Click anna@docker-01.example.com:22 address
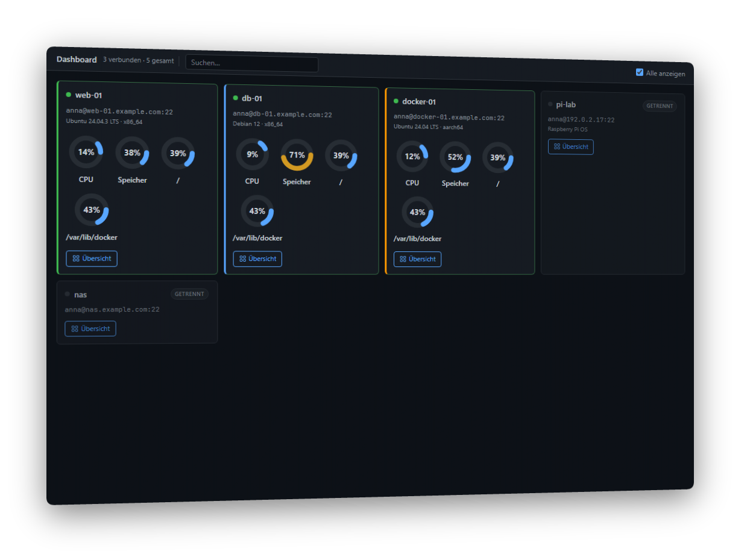Viewport: 756px width, 551px height. coord(449,118)
